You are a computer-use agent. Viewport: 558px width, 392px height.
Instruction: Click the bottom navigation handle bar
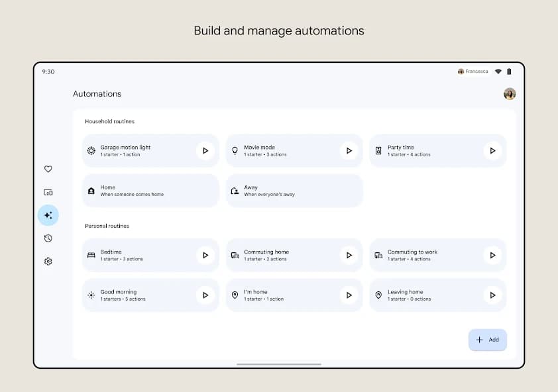pos(278,364)
